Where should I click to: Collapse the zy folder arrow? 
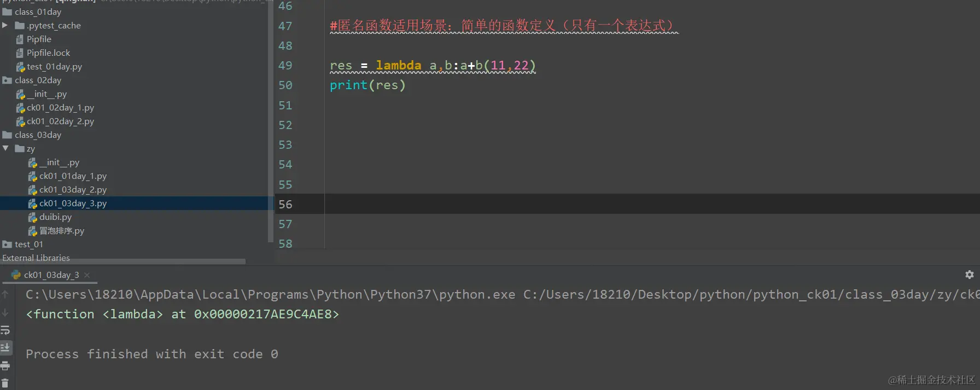[x=5, y=148]
